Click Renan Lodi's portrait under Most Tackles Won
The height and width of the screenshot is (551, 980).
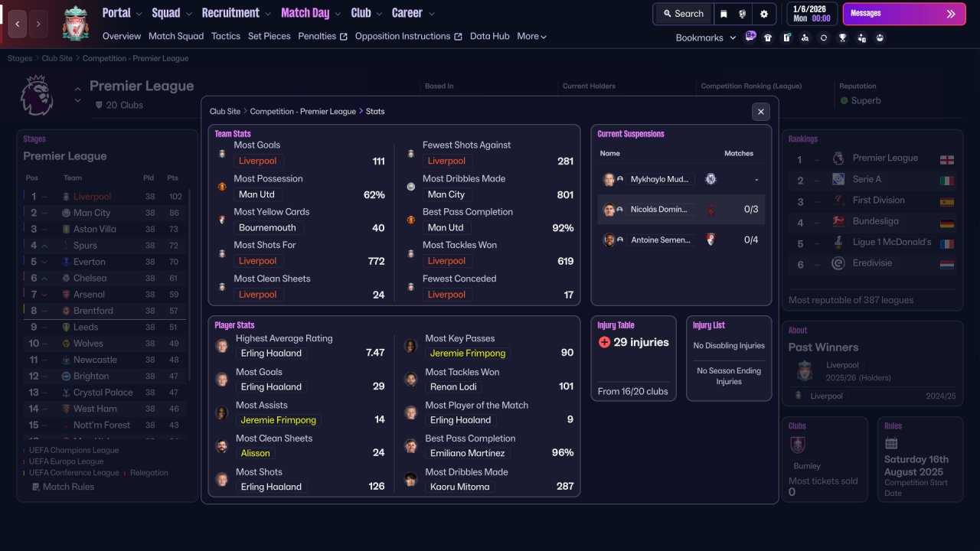click(x=410, y=380)
